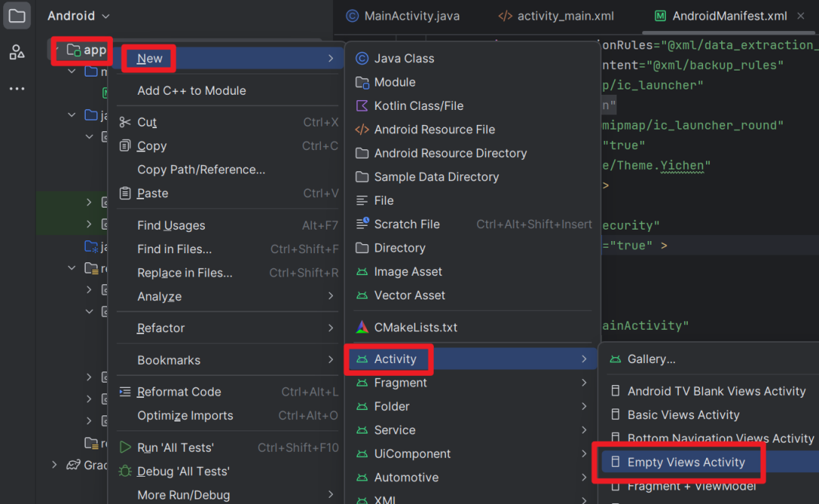Click the Kotlin Class/File icon

pos(362,106)
